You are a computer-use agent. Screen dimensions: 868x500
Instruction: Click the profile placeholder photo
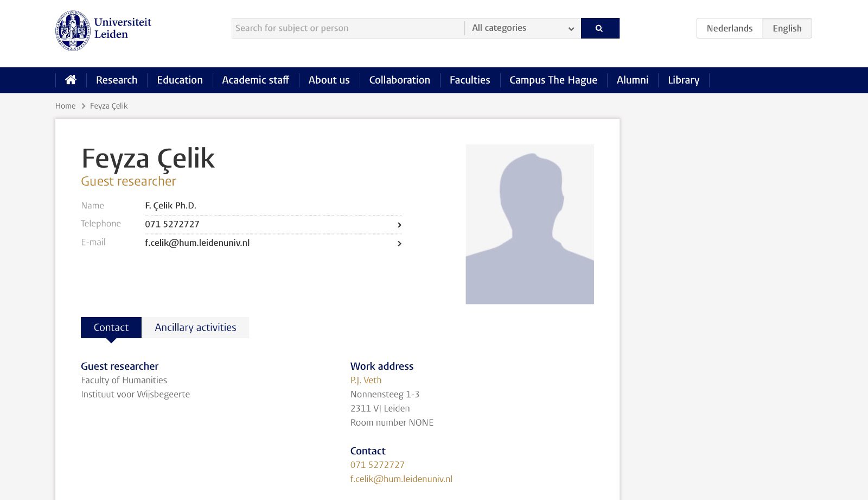(529, 224)
